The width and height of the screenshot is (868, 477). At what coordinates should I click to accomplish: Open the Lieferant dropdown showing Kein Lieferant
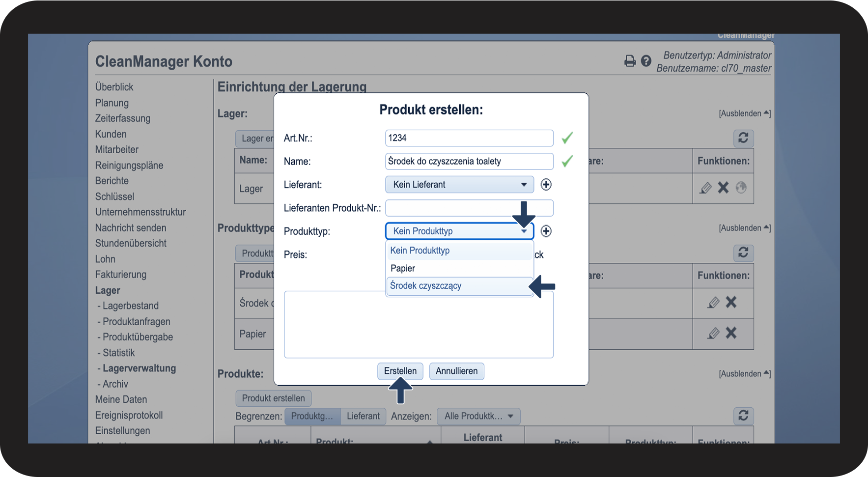tap(459, 185)
